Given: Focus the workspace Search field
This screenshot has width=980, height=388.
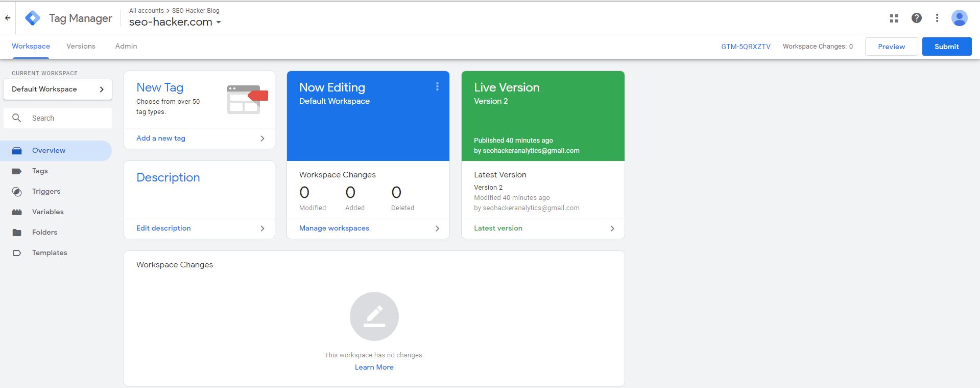Looking at the screenshot, I should tap(66, 118).
